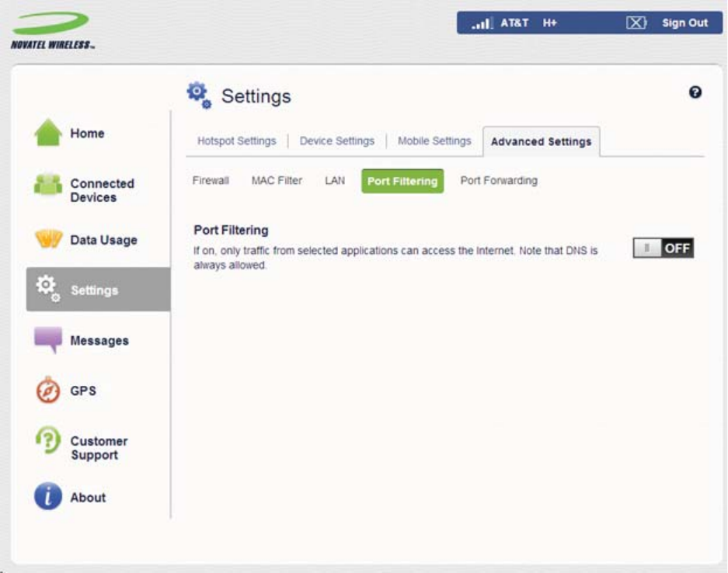Click the Settings label in sidebar
728x573 pixels.
click(94, 290)
